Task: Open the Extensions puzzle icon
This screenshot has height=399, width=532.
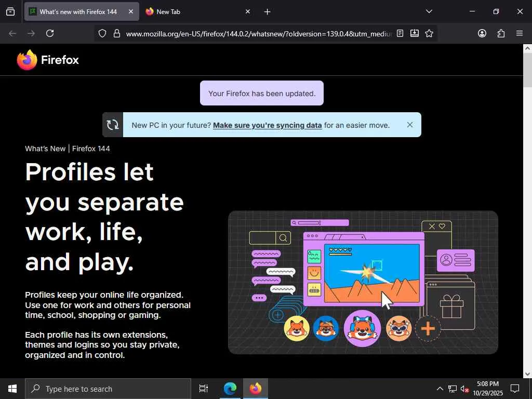Action: point(501,33)
